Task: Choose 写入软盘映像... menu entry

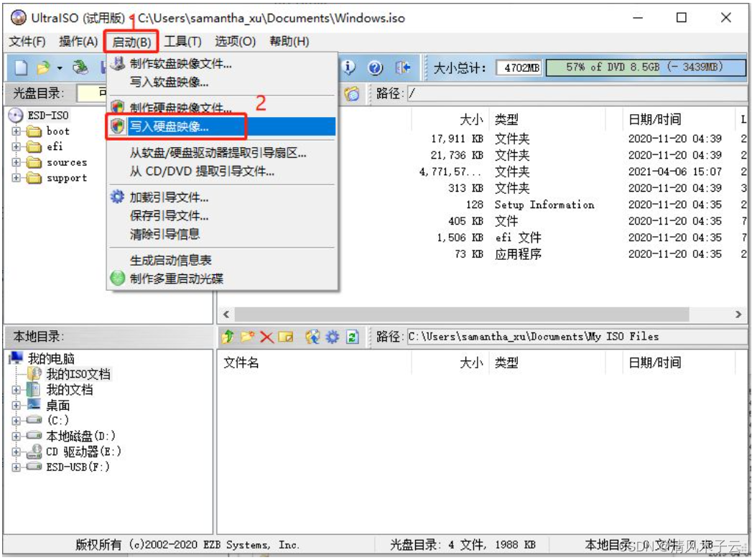Action: click(222, 82)
